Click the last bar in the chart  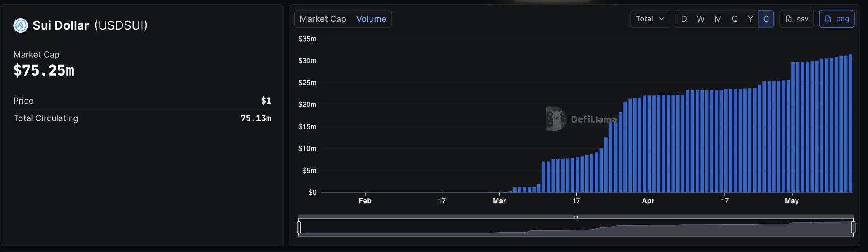click(x=850, y=123)
